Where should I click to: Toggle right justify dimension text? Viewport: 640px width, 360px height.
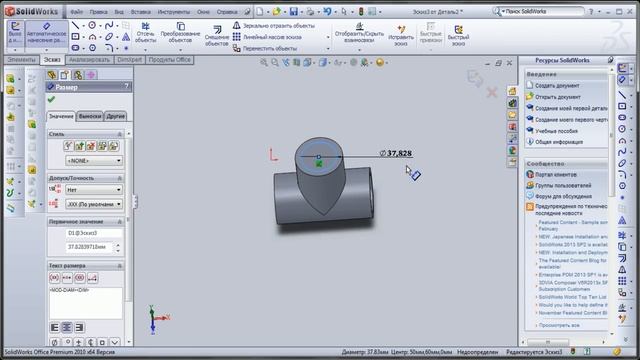pyautogui.click(x=79, y=328)
